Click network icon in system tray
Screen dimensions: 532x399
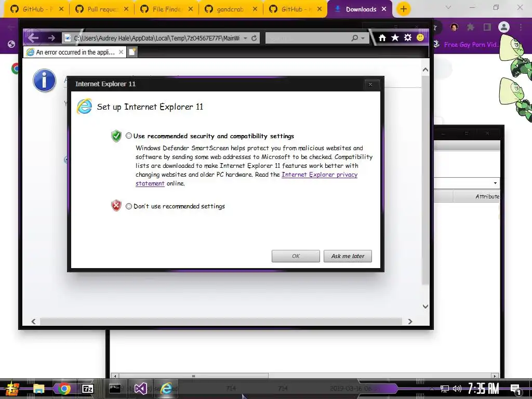click(x=445, y=389)
